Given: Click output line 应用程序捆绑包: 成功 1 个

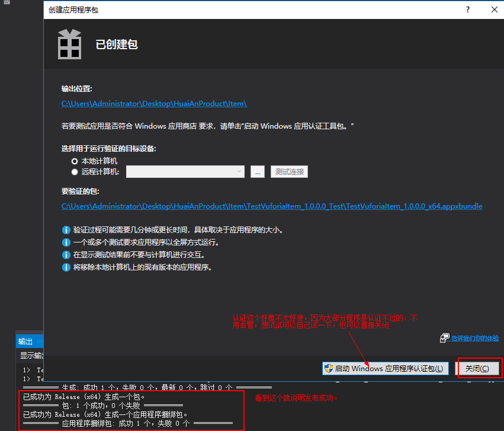Looking at the screenshot, I should coord(127,424).
